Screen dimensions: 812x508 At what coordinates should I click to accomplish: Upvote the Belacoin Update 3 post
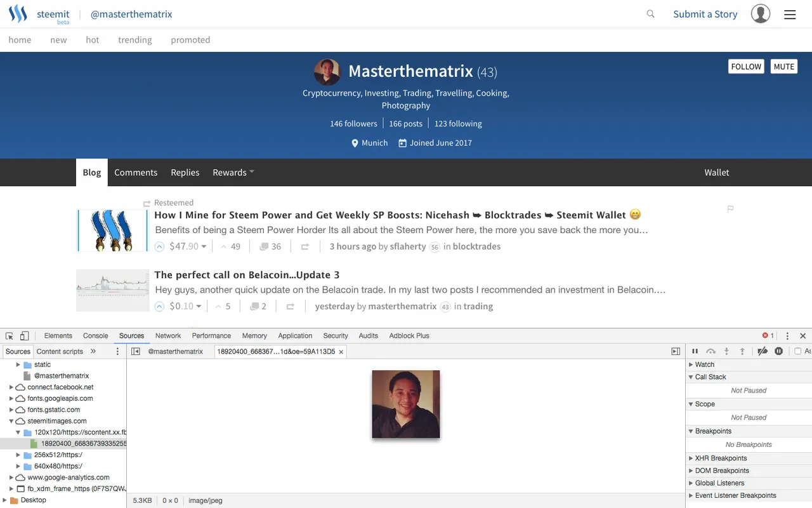tap(160, 306)
